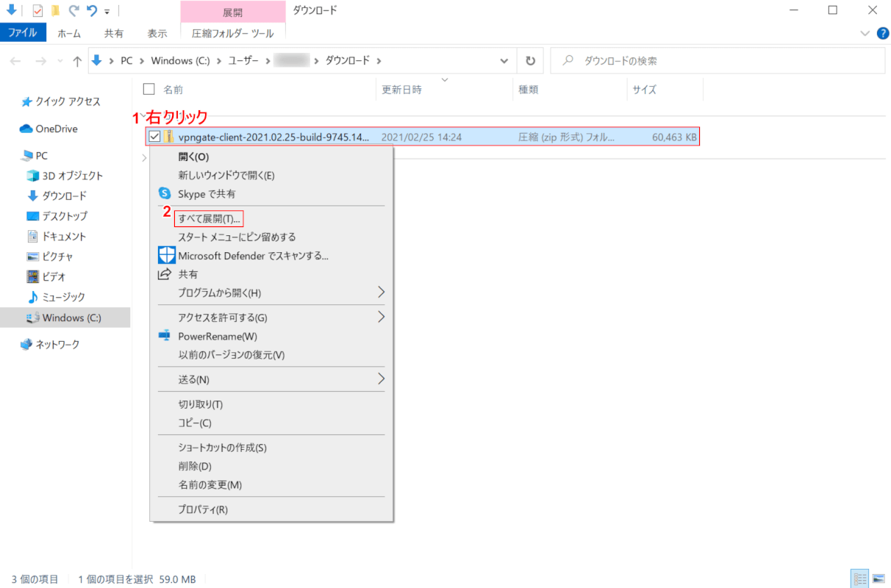This screenshot has width=891, height=588.
Task: Sort by the '更新日時' column header
Action: coord(401,90)
